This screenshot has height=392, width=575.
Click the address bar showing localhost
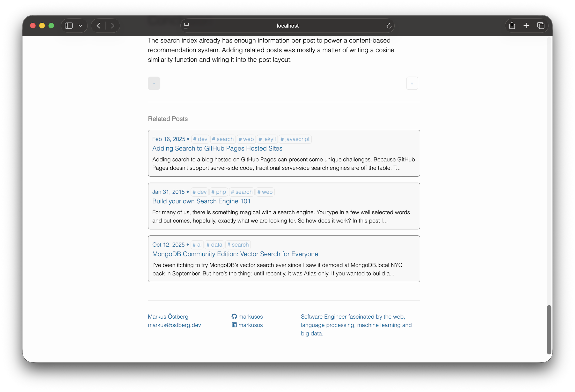tap(287, 25)
